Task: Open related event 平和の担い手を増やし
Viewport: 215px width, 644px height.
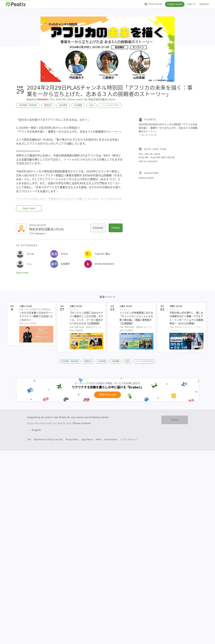Action: coord(186,318)
